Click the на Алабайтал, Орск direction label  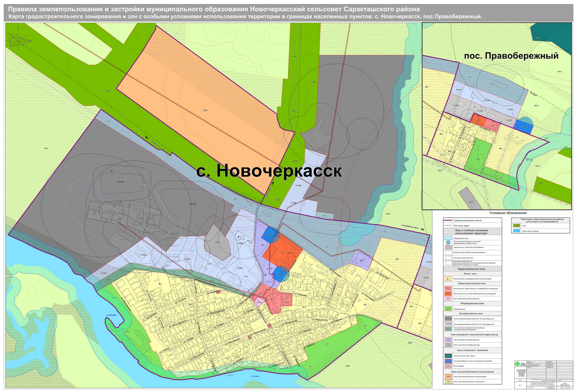[x=410, y=227]
